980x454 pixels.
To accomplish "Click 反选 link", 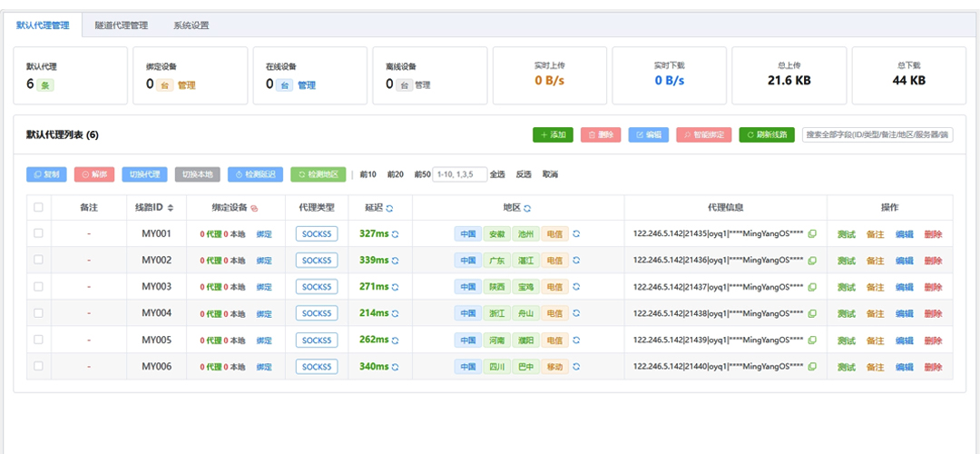I will (x=524, y=174).
